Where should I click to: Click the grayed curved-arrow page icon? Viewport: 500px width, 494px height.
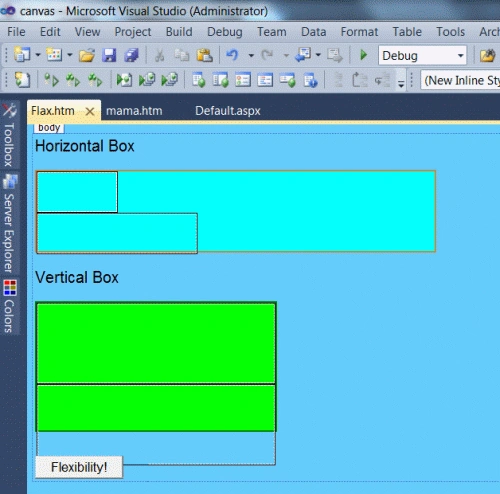pos(360,80)
